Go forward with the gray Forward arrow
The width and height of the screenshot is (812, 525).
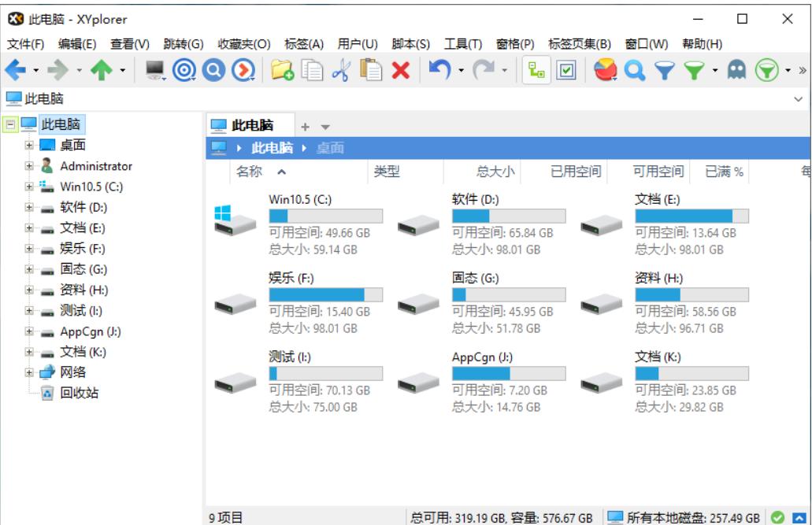[x=58, y=70]
